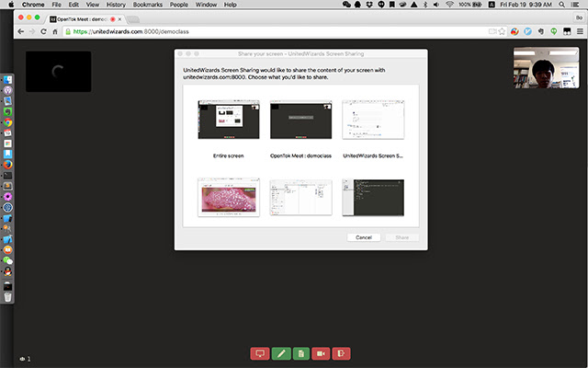Open Firefox from the Dock
The width and height of the screenshot is (588, 368).
pos(7,165)
